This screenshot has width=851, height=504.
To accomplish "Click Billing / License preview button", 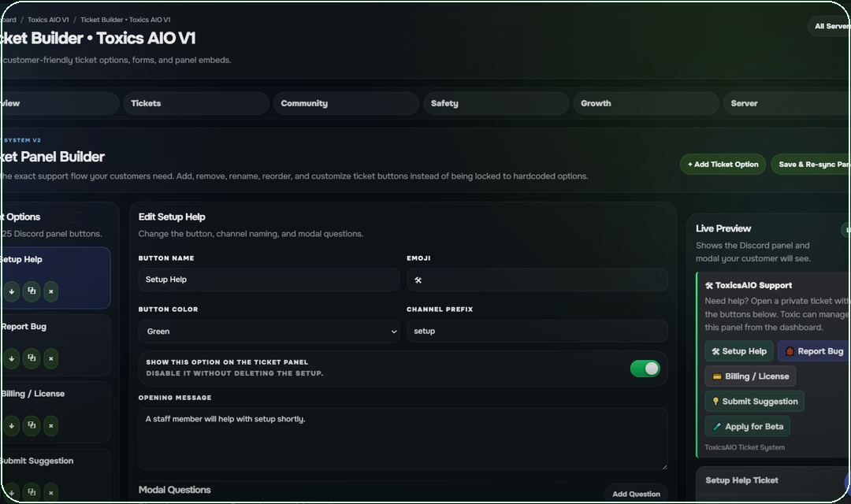I will [750, 376].
